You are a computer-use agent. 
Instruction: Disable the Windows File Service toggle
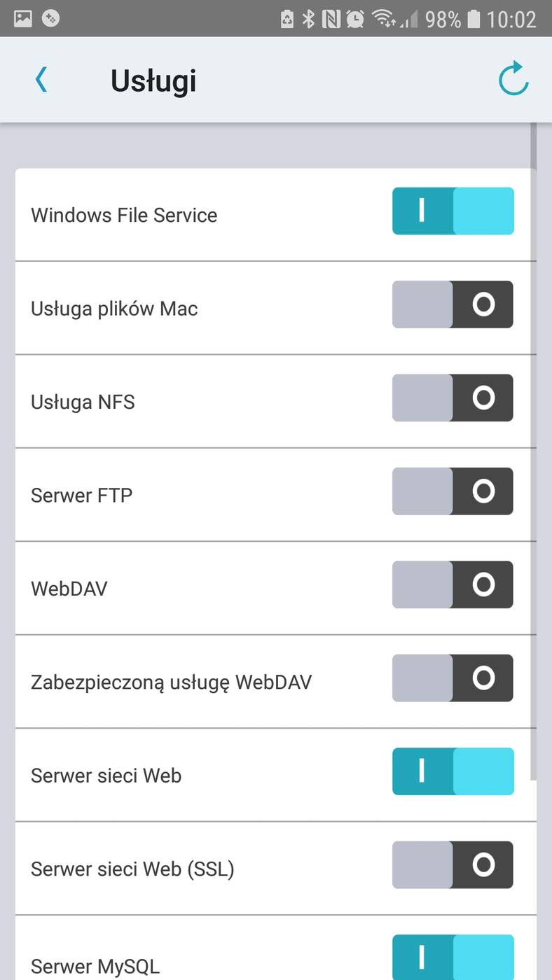[453, 211]
